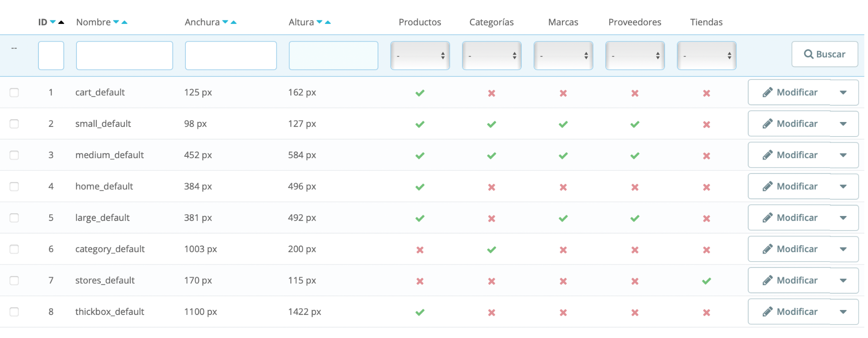This screenshot has height=338, width=868.
Task: Click Marcas check icon for medium_default
Action: [563, 155]
